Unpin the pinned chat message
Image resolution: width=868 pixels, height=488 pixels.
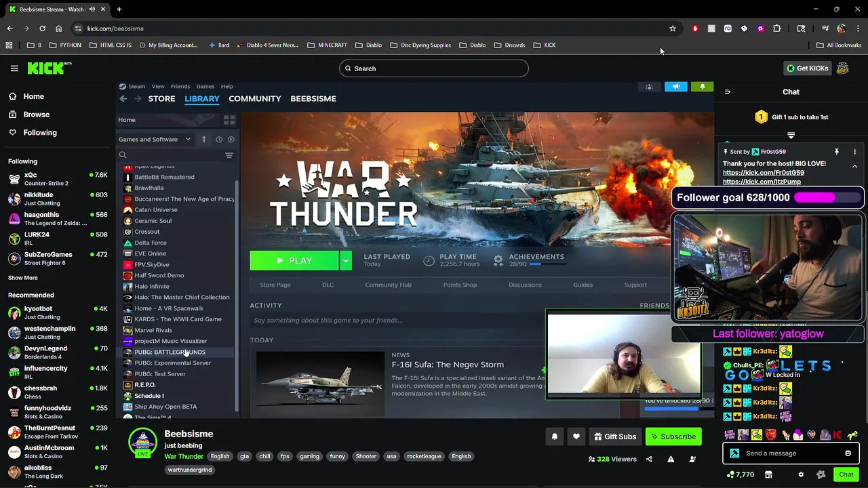pyautogui.click(x=837, y=152)
